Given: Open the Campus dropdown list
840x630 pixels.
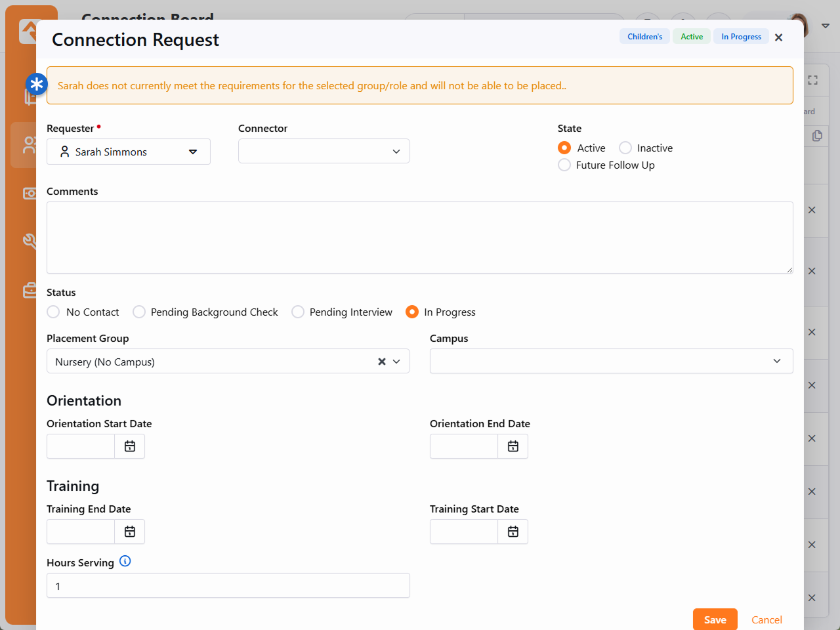Looking at the screenshot, I should tap(611, 361).
